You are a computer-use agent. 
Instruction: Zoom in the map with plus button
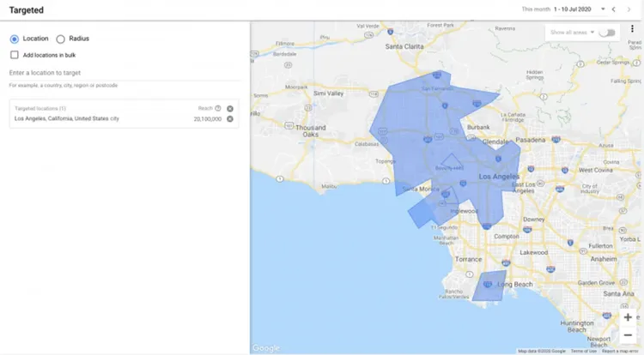(628, 317)
